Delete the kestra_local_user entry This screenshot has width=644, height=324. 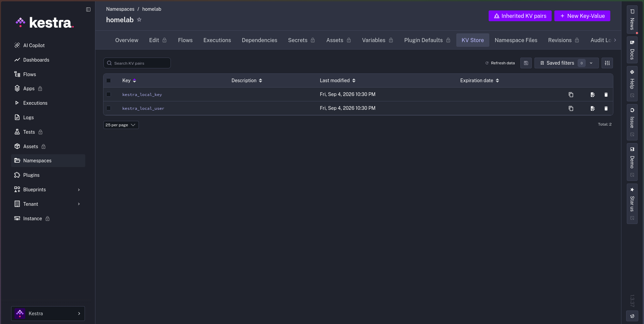click(606, 108)
